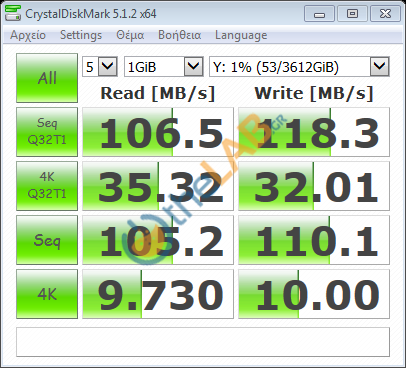Screen dimensions: 406x368
Task: Open the Αρχείο menu
Action: pyautogui.click(x=28, y=35)
